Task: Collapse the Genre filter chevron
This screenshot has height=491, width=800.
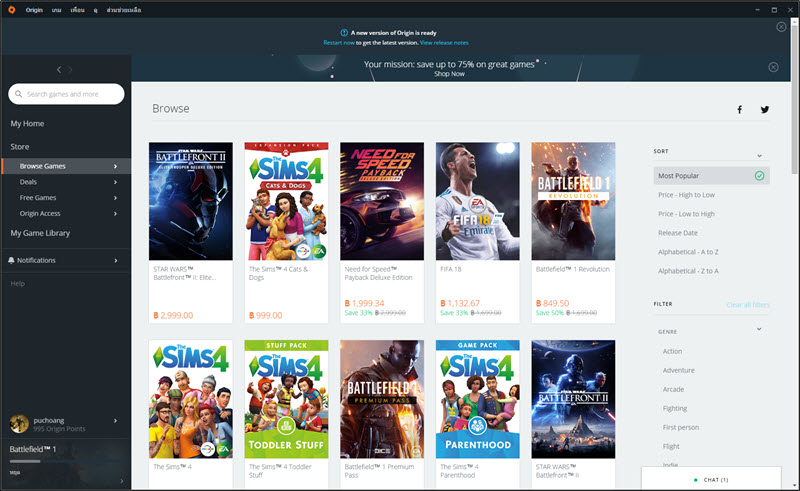Action: pos(759,329)
